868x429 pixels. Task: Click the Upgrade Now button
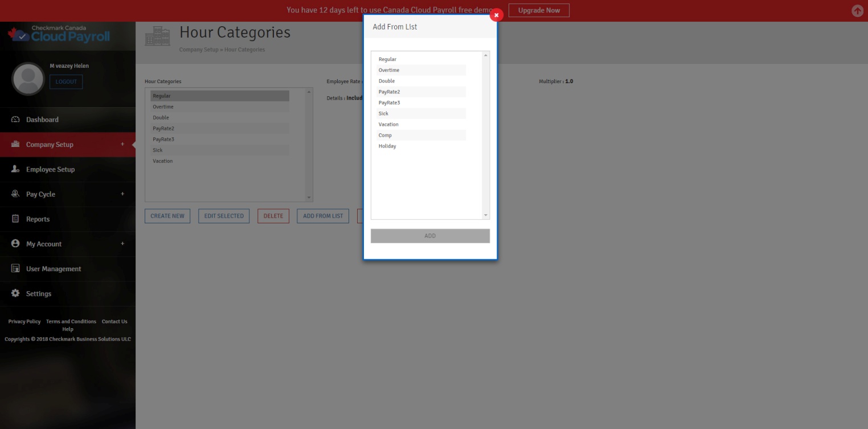click(x=539, y=10)
